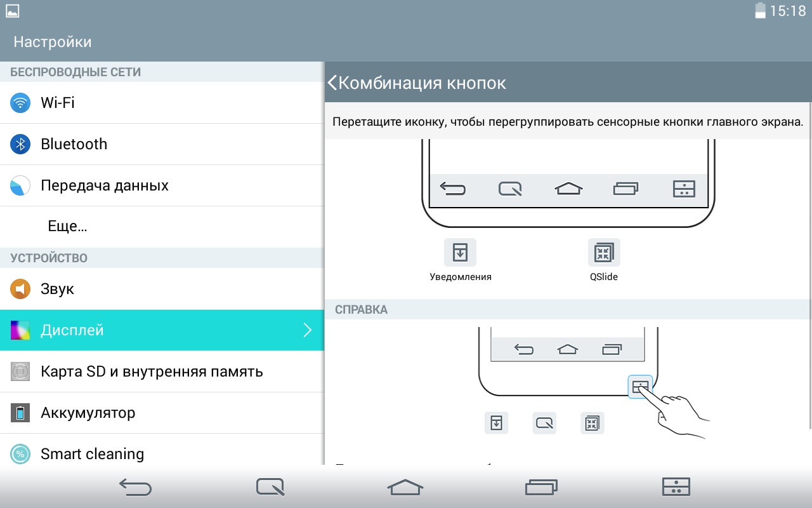812x508 pixels.
Task: Open the Передача данных entry
Action: 105,185
